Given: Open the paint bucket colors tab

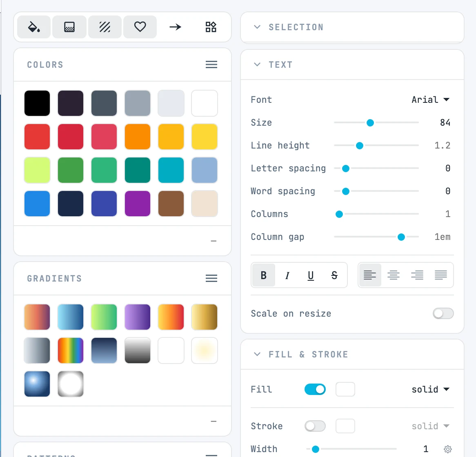Looking at the screenshot, I should (x=34, y=27).
